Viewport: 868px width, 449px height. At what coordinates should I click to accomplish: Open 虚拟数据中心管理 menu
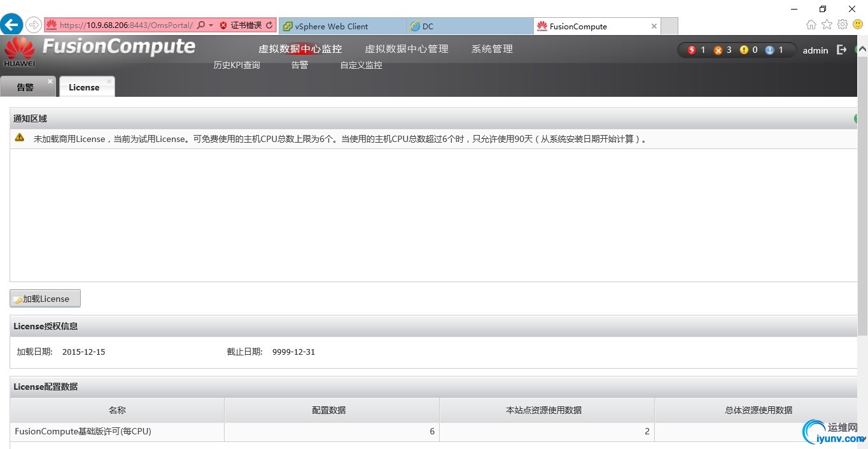pos(407,49)
